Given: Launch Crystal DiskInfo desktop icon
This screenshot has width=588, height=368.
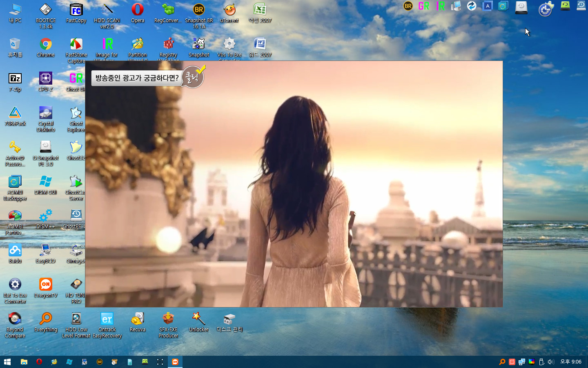Looking at the screenshot, I should [x=46, y=119].
